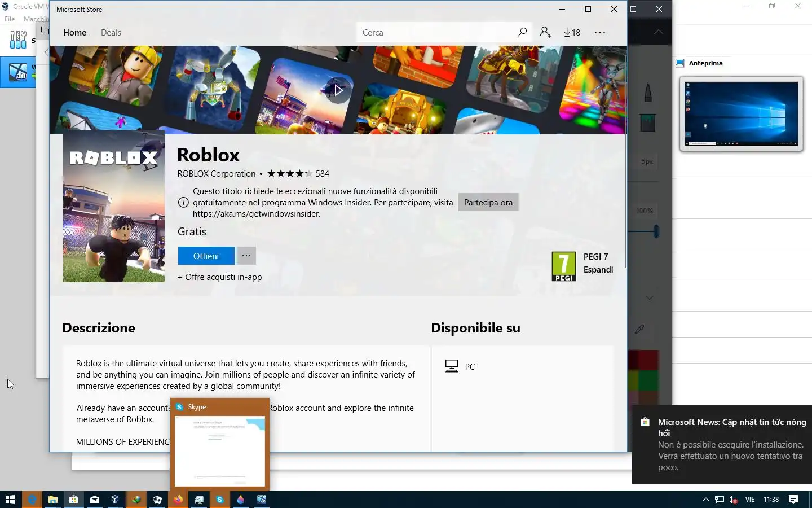Open the Store three-dots menu
Image resolution: width=812 pixels, height=508 pixels.
click(600, 33)
